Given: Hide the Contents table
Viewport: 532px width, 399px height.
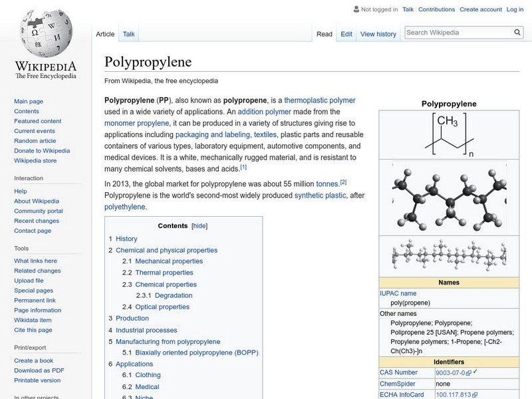Looking at the screenshot, I should 199,226.
